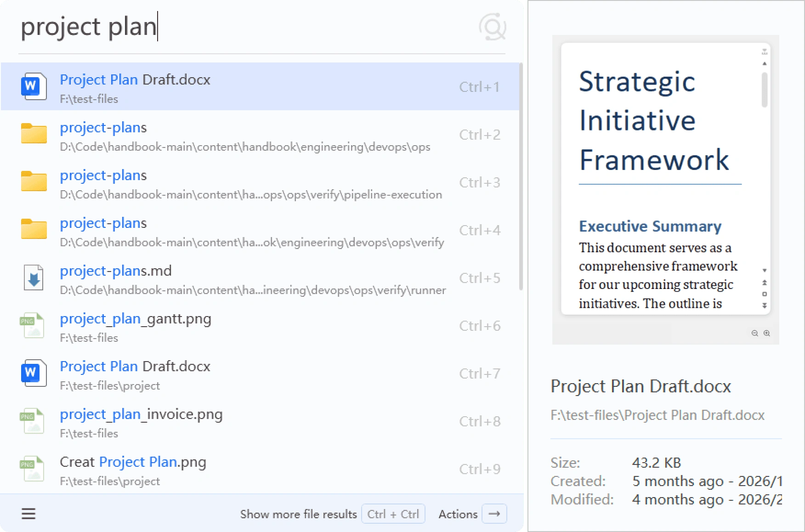Click the Actions label
Viewport: 805px width, 532px height.
(458, 514)
